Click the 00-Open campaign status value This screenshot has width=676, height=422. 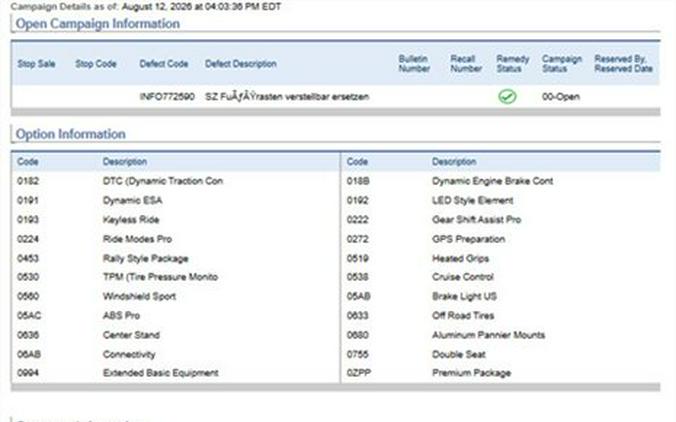pos(560,97)
